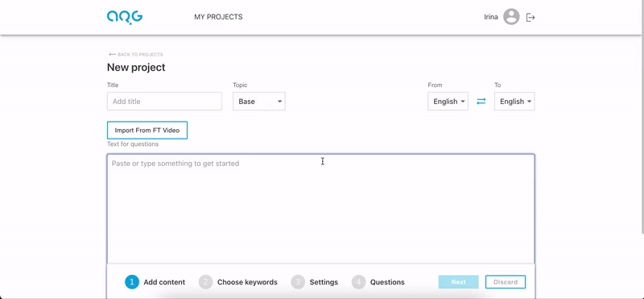Click the Import From FT Video button
Image resolution: width=644 pixels, height=299 pixels.
coord(147,130)
